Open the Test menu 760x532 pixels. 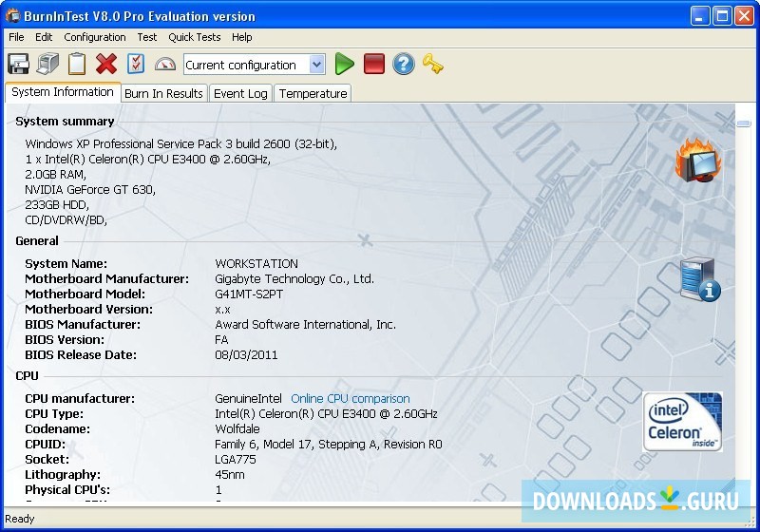(147, 37)
